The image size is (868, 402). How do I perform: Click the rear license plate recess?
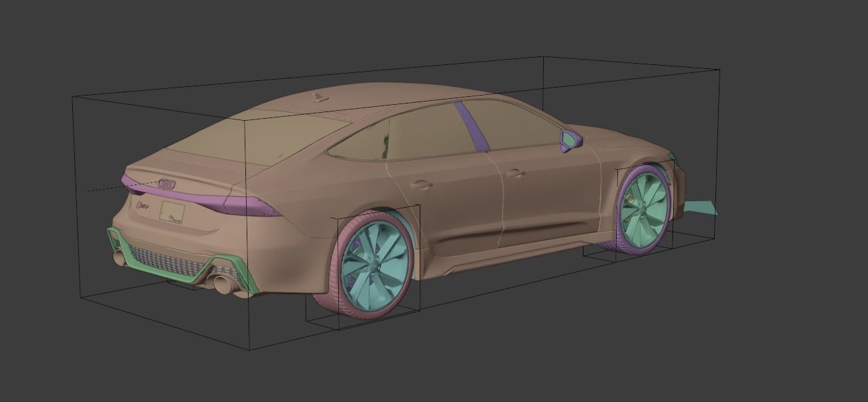(x=172, y=212)
